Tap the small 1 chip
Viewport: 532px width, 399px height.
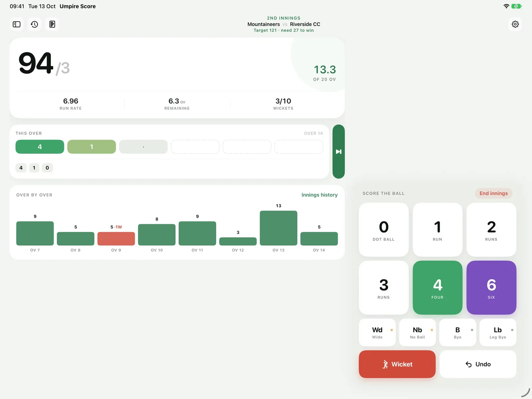tap(34, 168)
